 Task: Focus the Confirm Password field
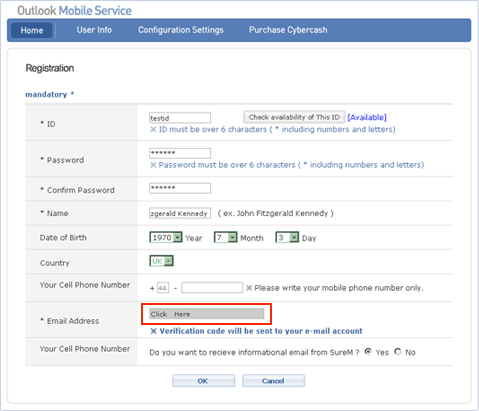coord(180,188)
